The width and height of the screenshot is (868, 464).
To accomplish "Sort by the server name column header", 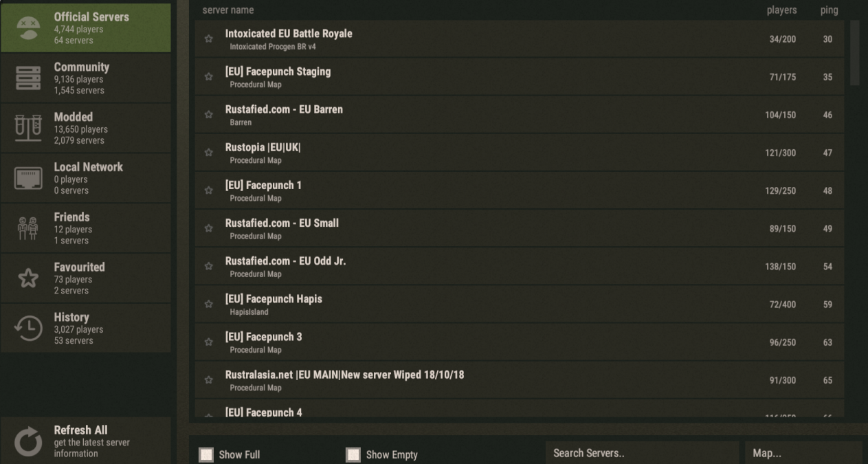I will tap(228, 10).
